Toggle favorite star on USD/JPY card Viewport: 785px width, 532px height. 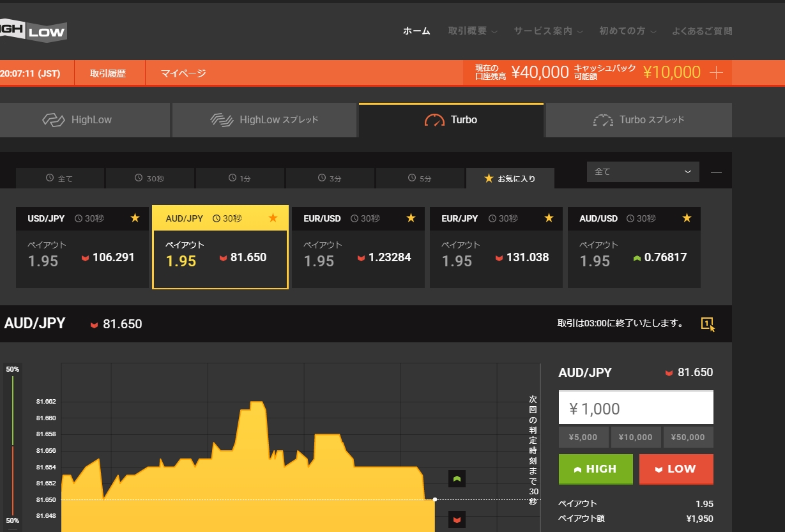coord(135,218)
